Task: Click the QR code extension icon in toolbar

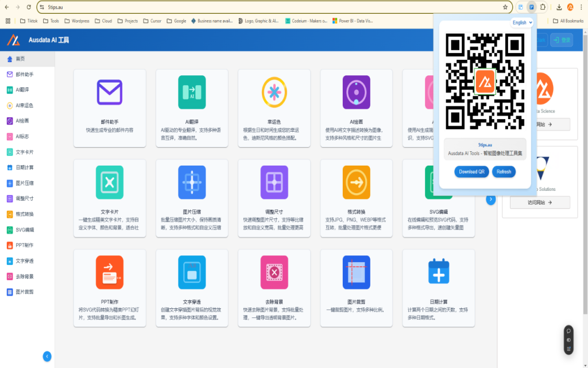Action: tap(531, 7)
